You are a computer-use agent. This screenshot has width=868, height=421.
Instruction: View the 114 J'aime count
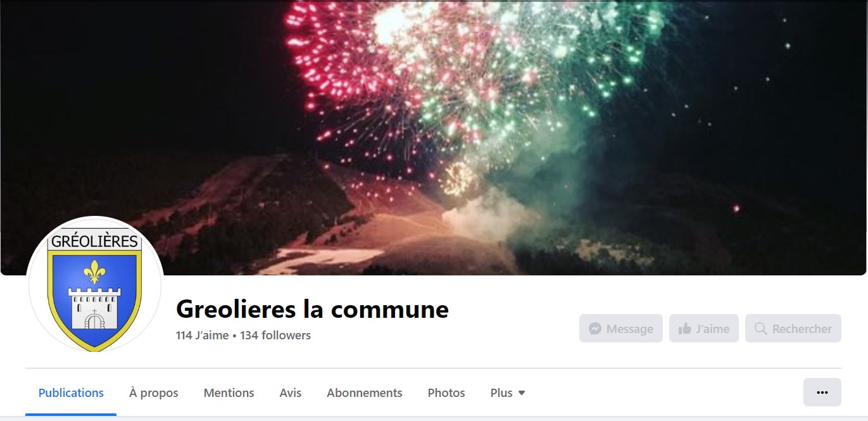[203, 335]
